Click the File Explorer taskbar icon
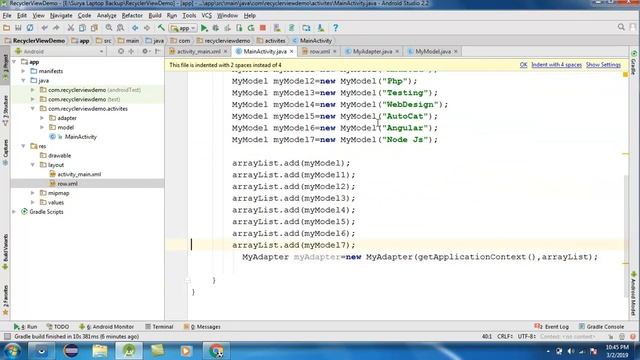 [100, 351]
